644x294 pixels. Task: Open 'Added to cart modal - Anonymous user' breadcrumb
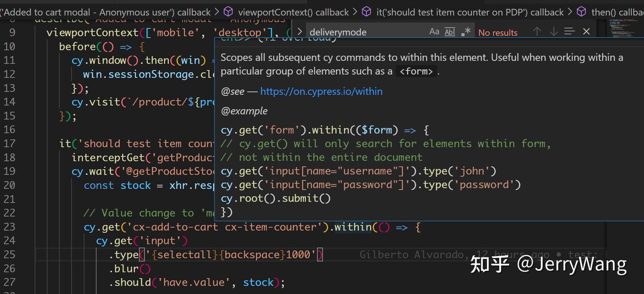[x=106, y=12]
